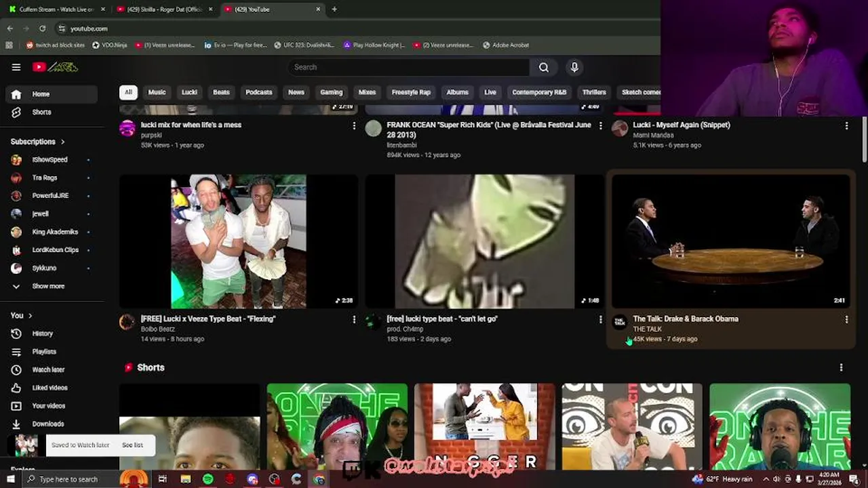This screenshot has width=868, height=488.
Task: Open File Explorer from the taskbar
Action: tap(185, 479)
